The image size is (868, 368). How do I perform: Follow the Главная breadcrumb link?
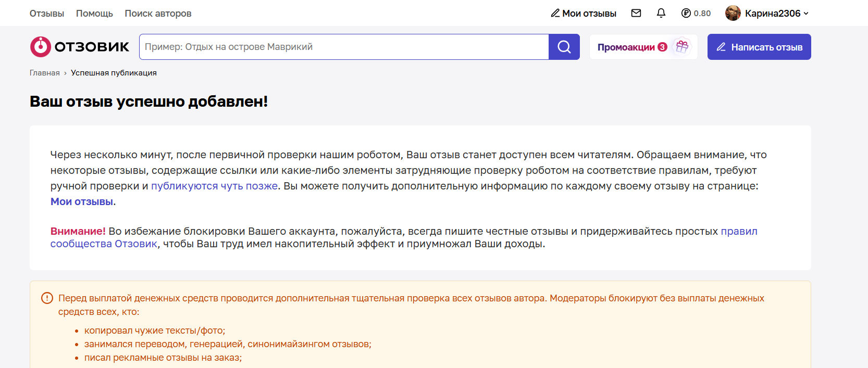point(45,73)
